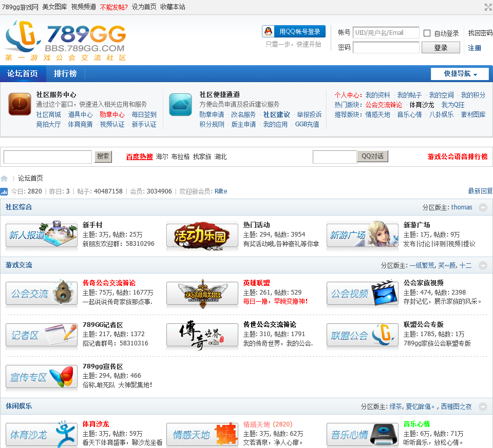Expand the 快捷导航 dropdown
Image resolution: width=493 pixels, height=448 pixels.
click(460, 74)
